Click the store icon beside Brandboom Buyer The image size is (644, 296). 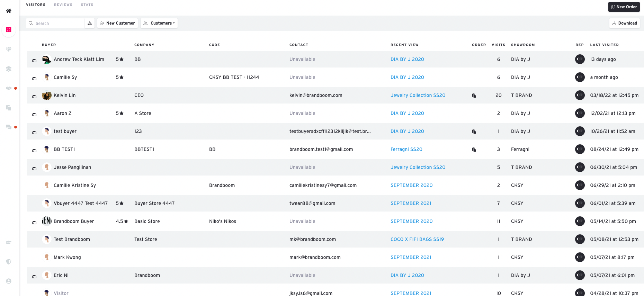tap(34, 223)
